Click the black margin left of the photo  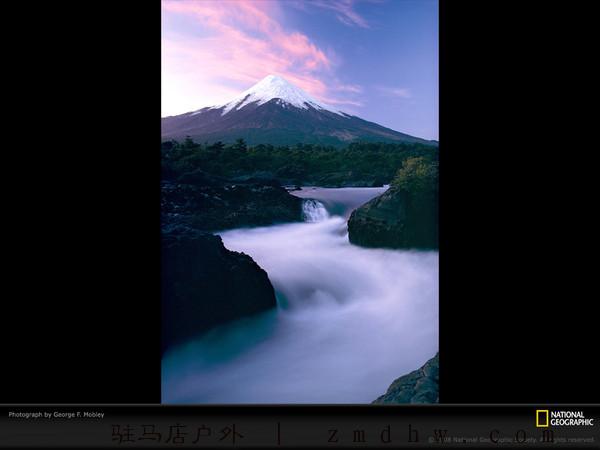click(80, 200)
